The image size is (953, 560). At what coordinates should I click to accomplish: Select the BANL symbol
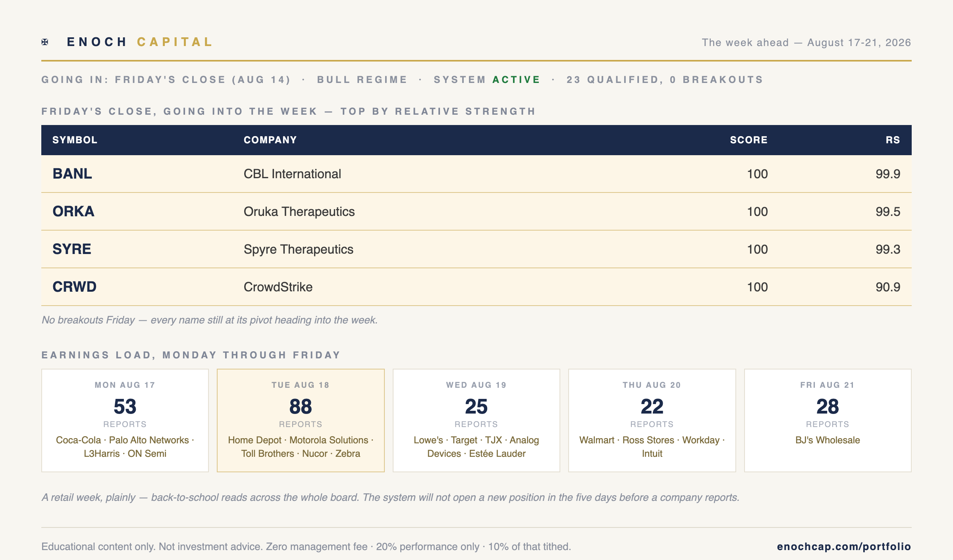[72, 174]
